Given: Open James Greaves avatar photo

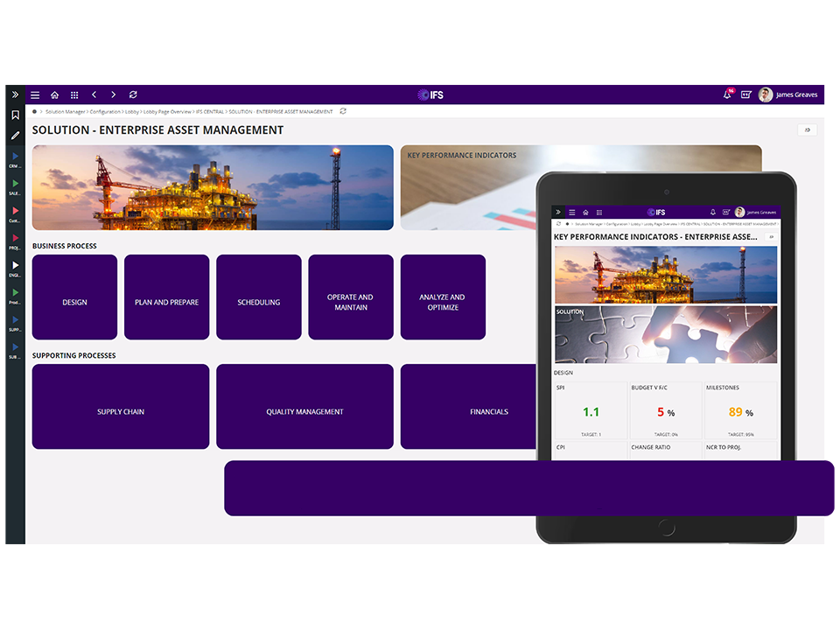Looking at the screenshot, I should tap(766, 94).
